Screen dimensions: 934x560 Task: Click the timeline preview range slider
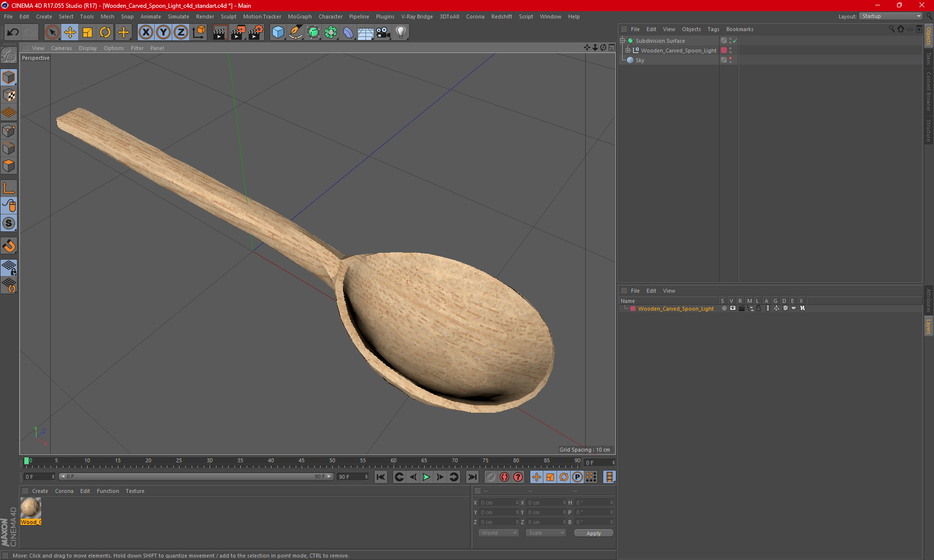tap(196, 476)
